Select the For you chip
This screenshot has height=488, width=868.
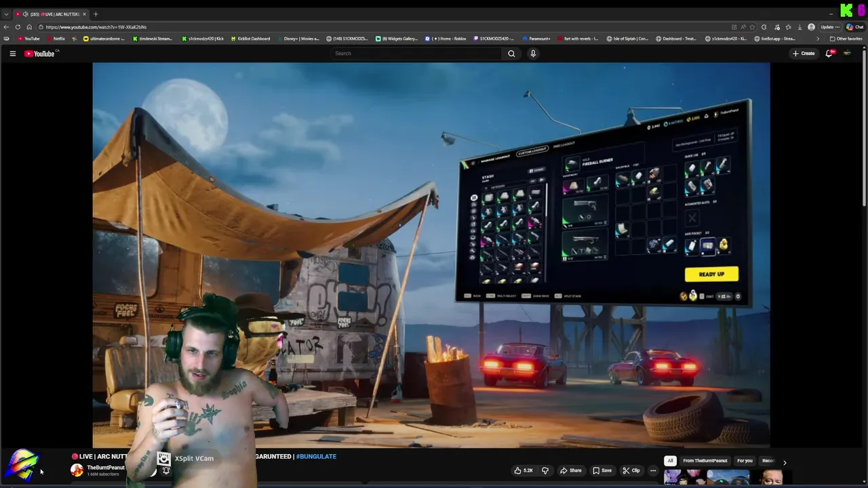(x=745, y=461)
